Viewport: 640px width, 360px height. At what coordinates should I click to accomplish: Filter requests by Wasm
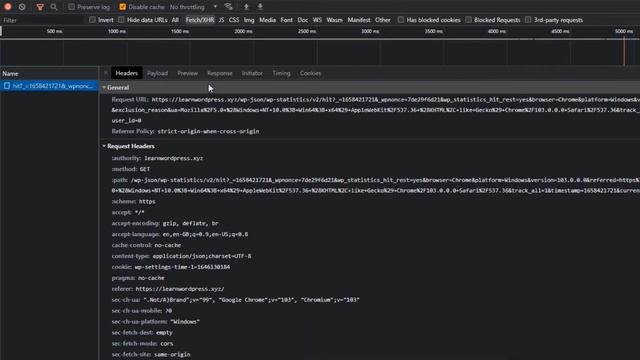click(x=334, y=20)
